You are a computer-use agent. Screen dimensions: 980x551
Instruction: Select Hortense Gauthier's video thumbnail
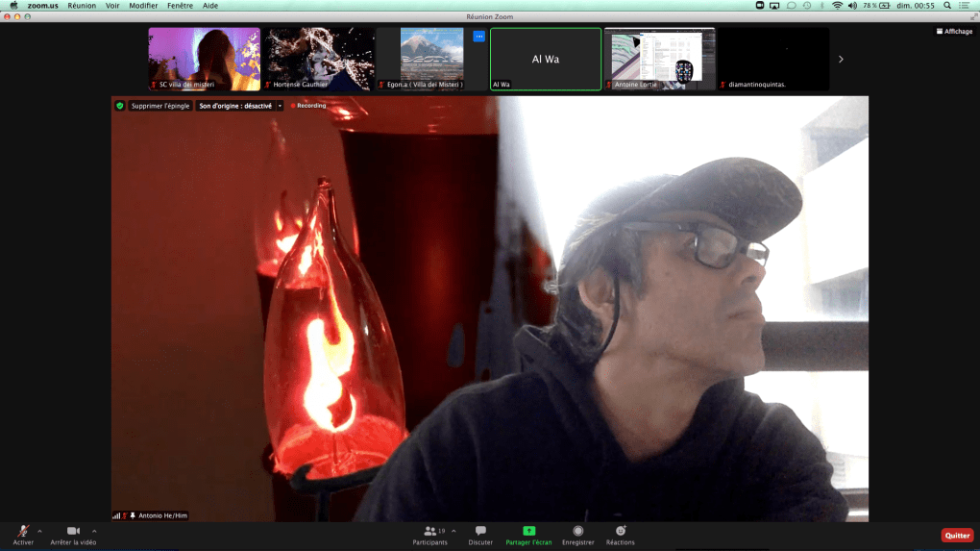[320, 59]
